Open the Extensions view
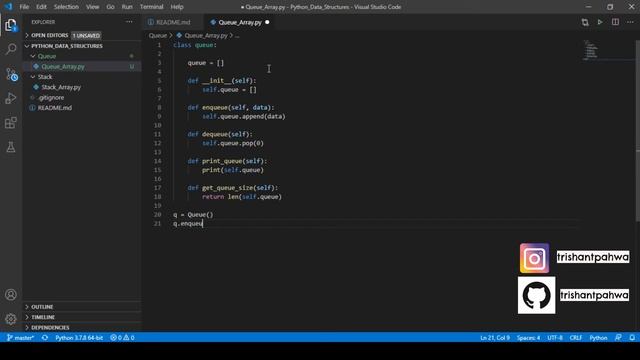 point(11,123)
